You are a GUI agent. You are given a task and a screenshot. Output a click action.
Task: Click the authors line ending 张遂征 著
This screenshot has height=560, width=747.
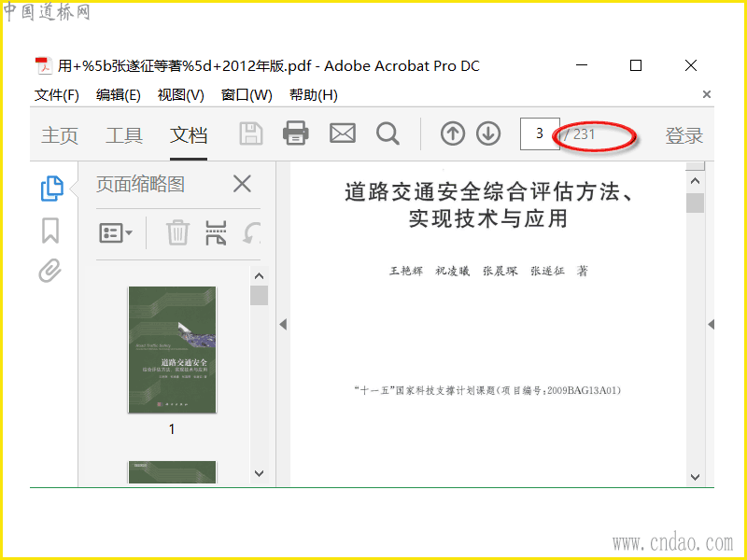click(488, 271)
